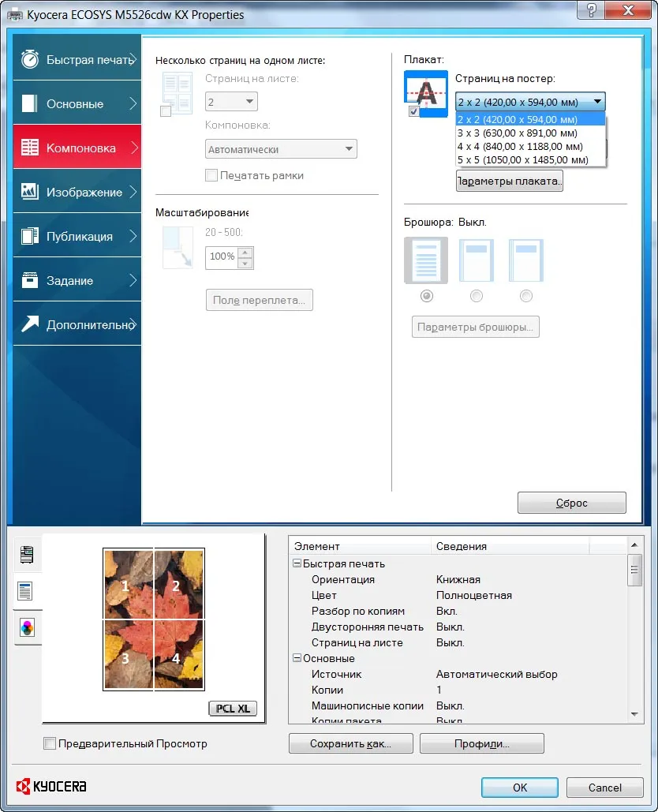Click the Сведения column header

[510, 546]
